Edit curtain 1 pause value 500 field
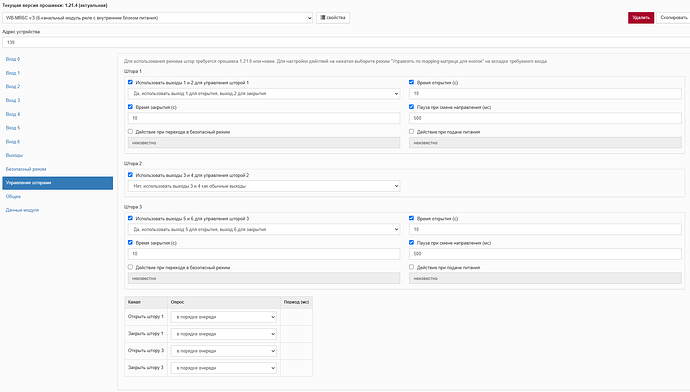The width and height of the screenshot is (690, 392). click(x=545, y=118)
